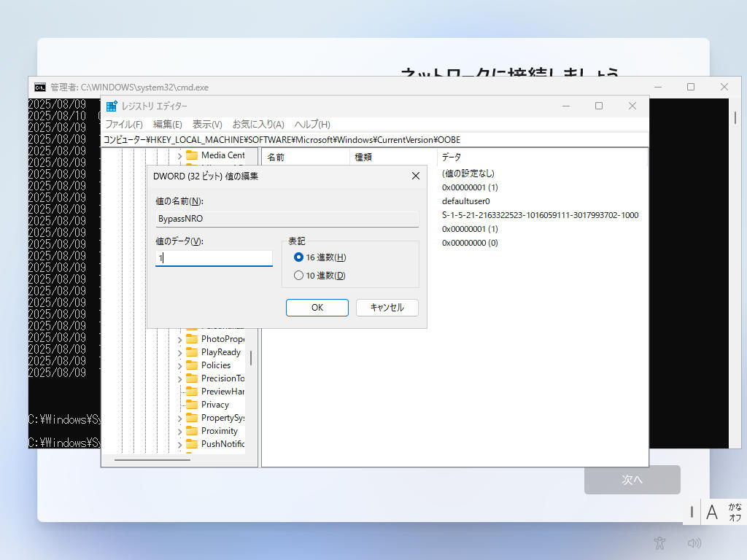747x560 pixels.
Task: Expand the PropertySys tree node chevron
Action: tap(179, 418)
